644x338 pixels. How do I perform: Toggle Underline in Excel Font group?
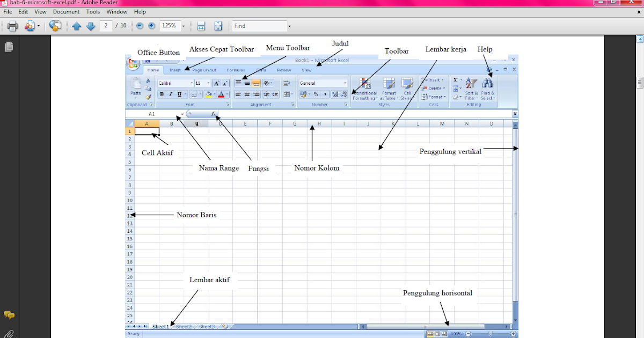[179, 94]
